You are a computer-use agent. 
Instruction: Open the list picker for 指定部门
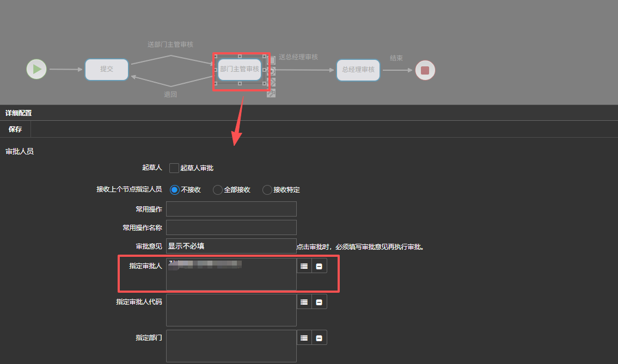(304, 338)
